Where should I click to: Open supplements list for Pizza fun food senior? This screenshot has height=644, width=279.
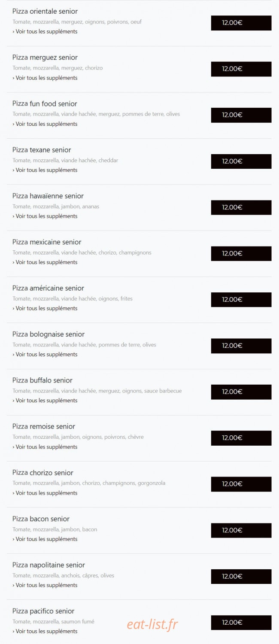click(x=45, y=124)
